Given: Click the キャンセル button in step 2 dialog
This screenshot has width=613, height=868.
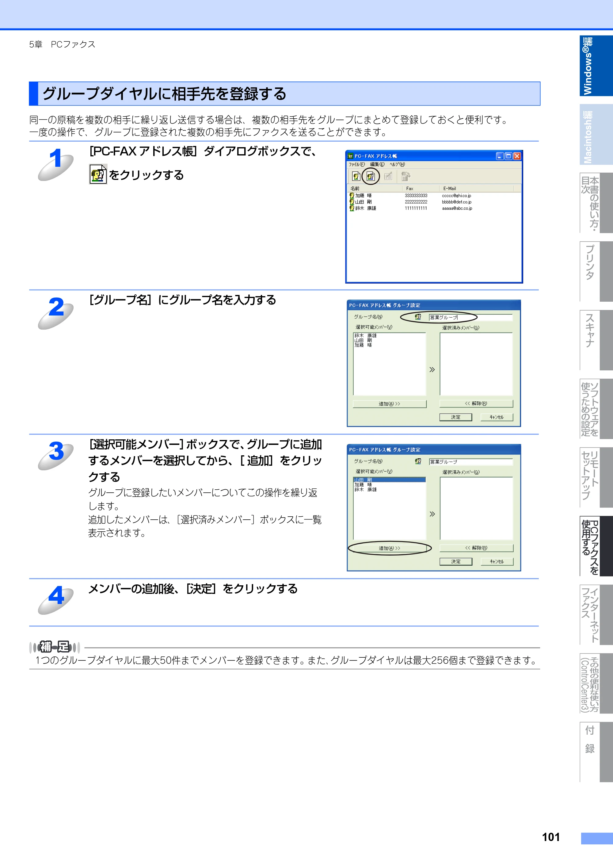Looking at the screenshot, I should click(x=497, y=417).
